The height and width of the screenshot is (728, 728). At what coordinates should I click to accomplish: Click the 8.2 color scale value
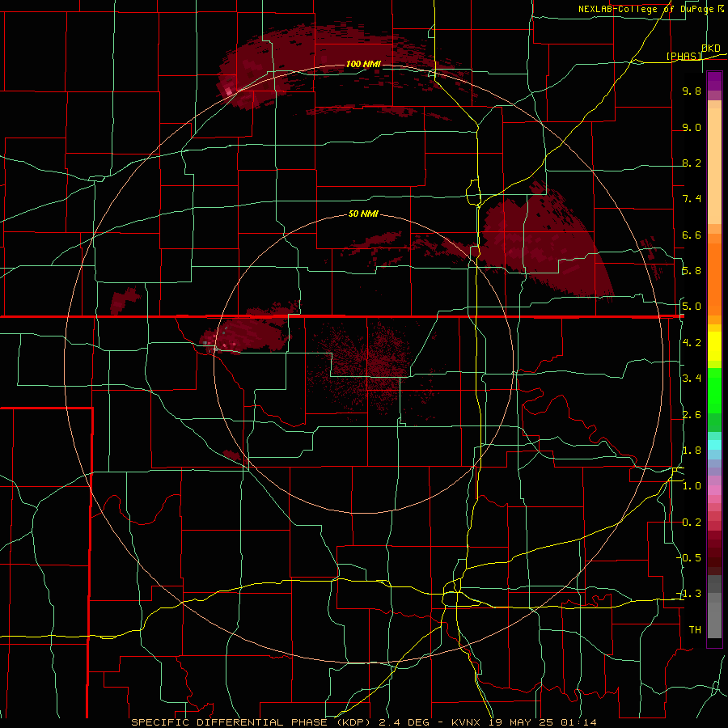pyautogui.click(x=692, y=163)
